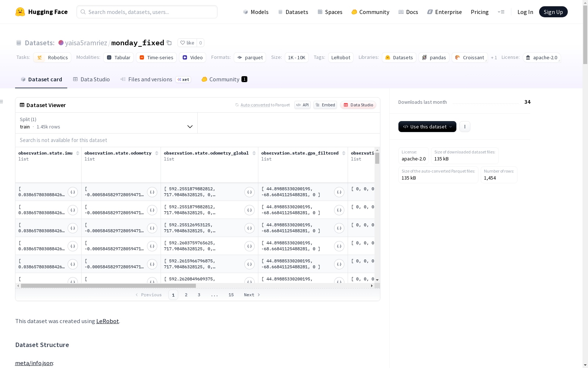588x368 pixels.
Task: Switch to the Dataset card tab
Action: point(41,79)
